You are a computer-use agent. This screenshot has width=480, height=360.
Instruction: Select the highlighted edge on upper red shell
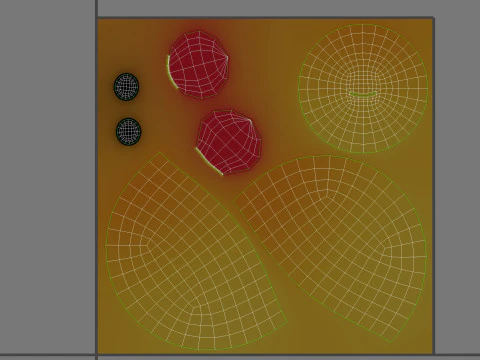coord(171,73)
